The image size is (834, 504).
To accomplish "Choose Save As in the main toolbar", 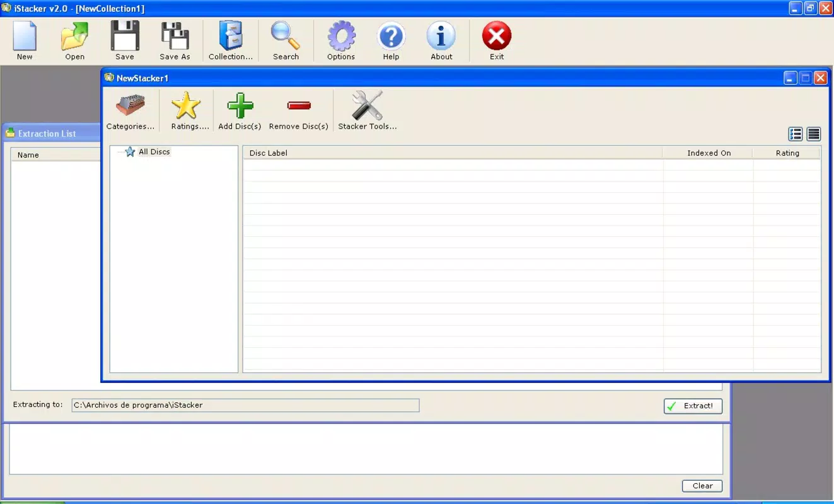I will (175, 41).
